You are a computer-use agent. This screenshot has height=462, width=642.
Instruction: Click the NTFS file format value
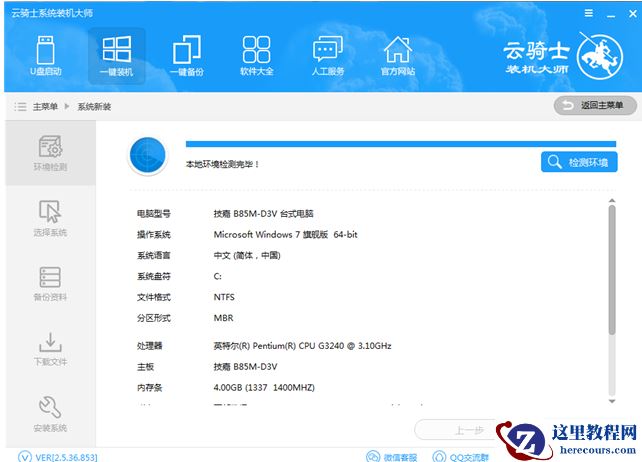224,297
